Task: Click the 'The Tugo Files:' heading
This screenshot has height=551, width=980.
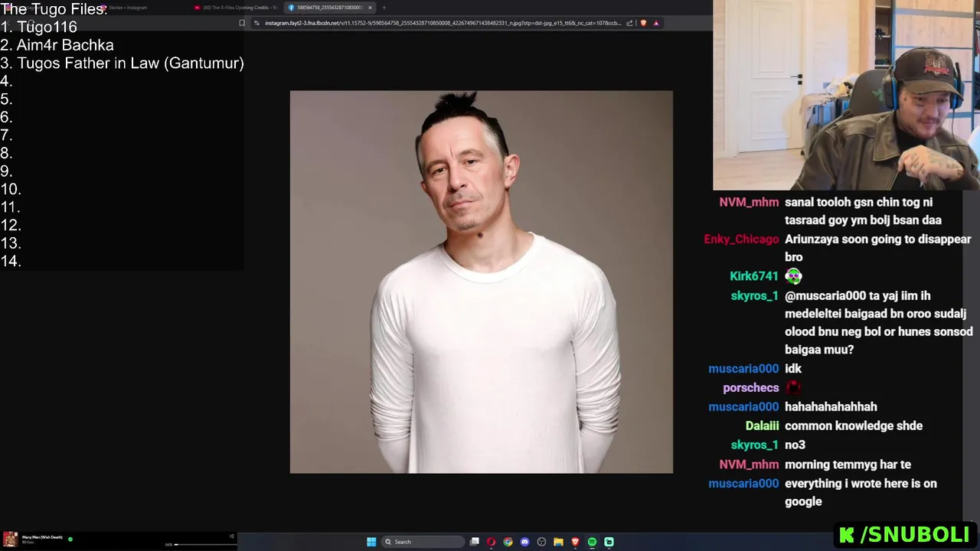Action: 54,9
